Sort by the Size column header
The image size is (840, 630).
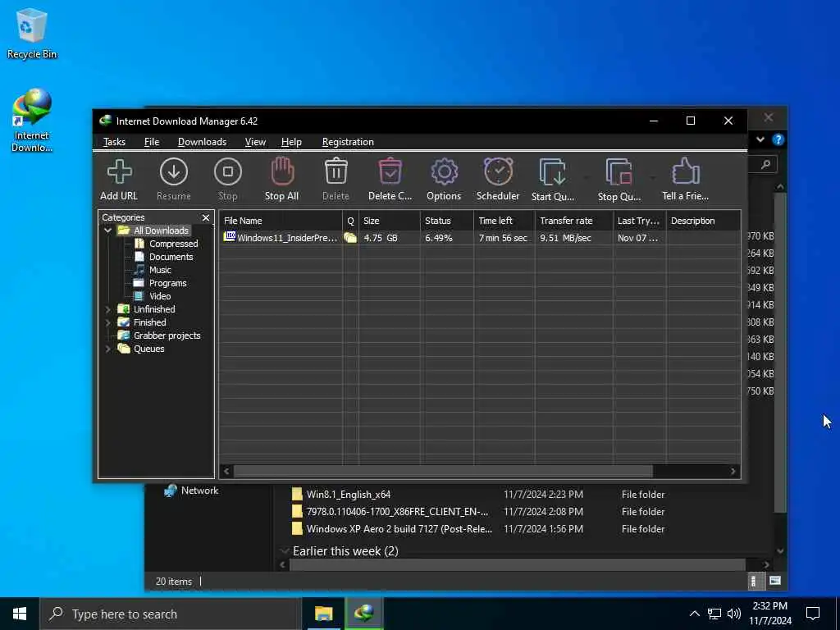390,221
